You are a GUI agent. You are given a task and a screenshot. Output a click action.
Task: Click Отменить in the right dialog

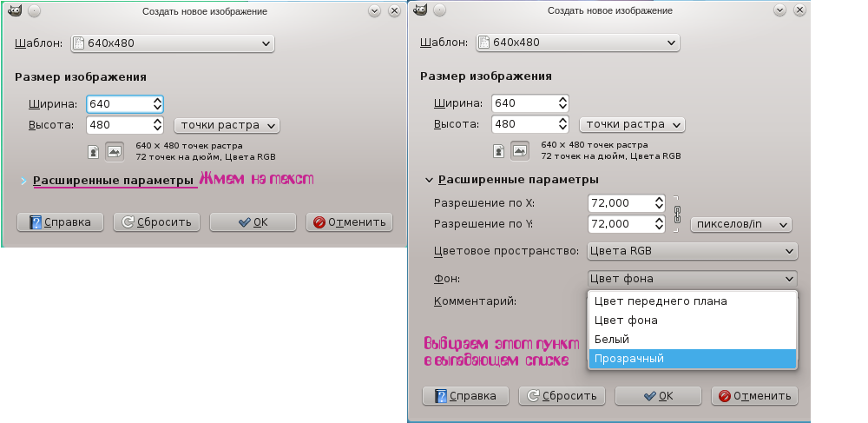click(x=754, y=396)
